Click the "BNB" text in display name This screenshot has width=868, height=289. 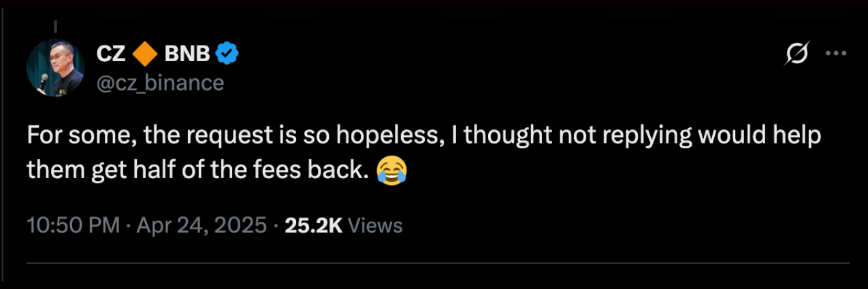click(187, 54)
